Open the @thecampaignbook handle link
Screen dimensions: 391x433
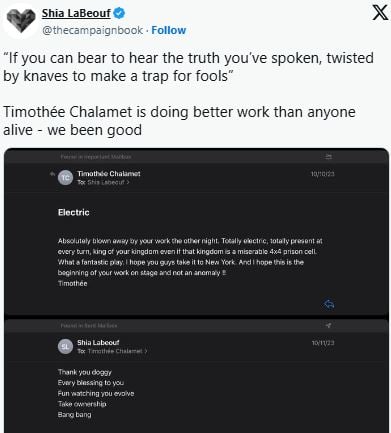point(93,30)
